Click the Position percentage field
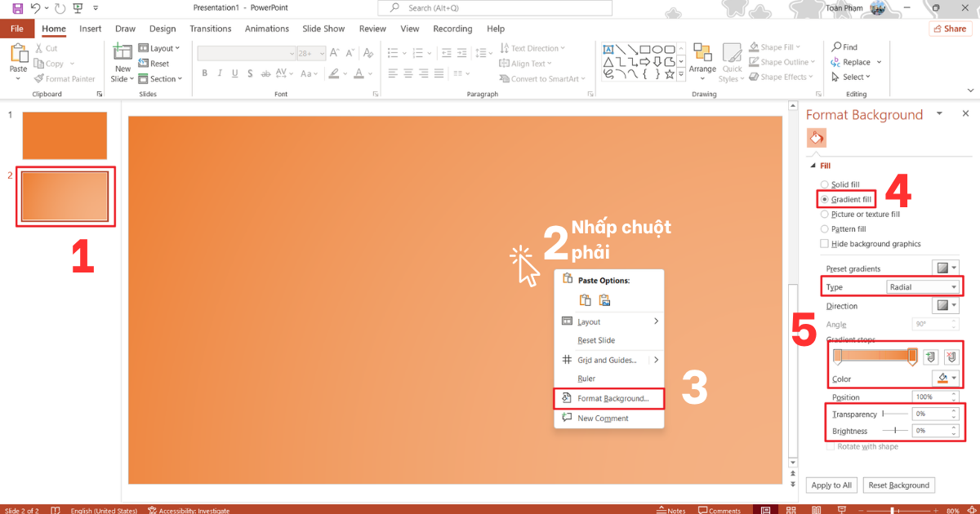This screenshot has width=980, height=514. click(935, 397)
